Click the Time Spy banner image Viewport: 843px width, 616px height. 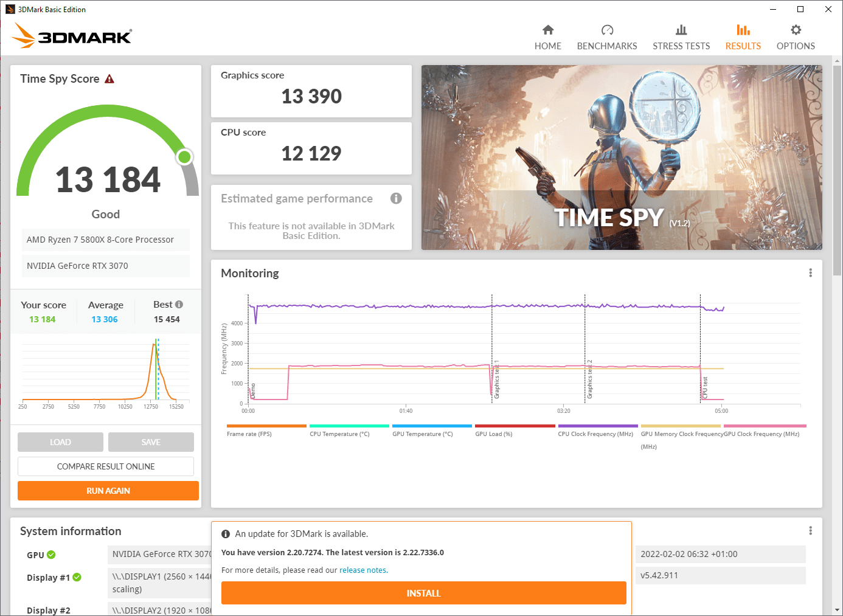point(622,157)
